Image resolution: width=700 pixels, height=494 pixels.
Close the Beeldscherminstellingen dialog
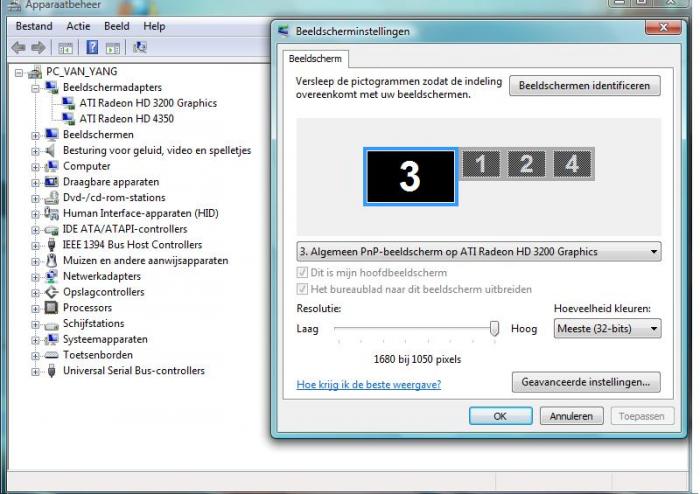(663, 28)
